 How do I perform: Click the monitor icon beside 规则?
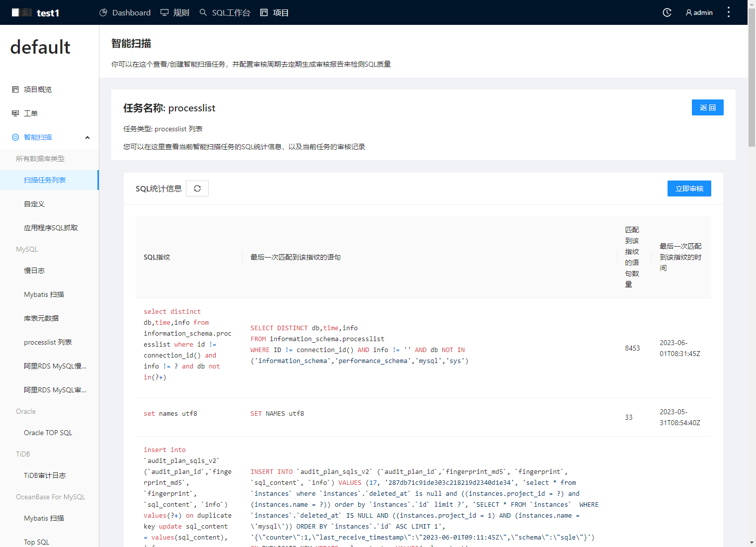[165, 12]
